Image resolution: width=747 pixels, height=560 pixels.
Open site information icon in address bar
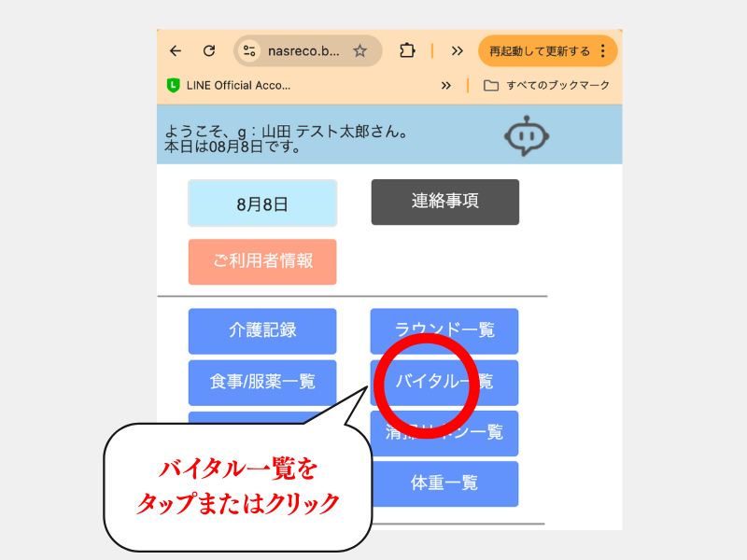pyautogui.click(x=249, y=51)
